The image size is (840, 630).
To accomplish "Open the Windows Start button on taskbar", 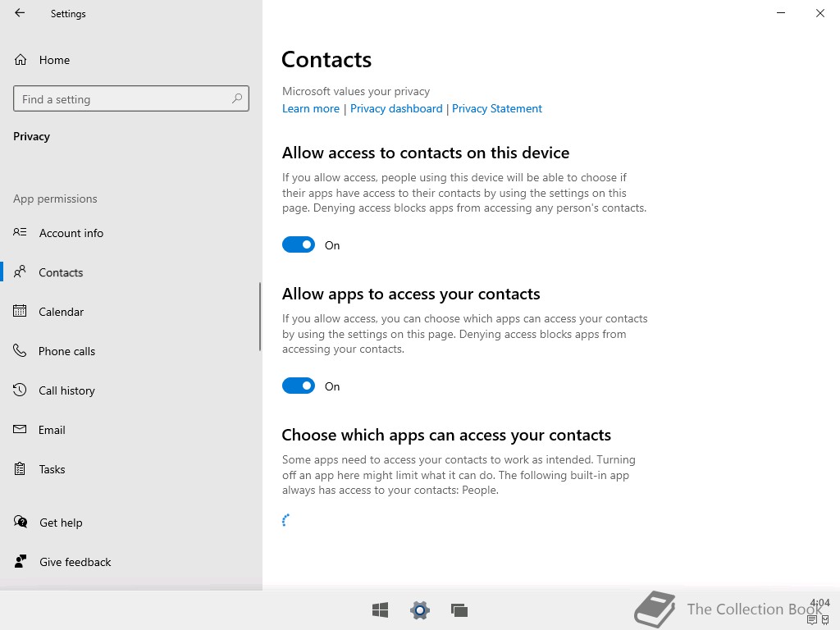I will [381, 610].
